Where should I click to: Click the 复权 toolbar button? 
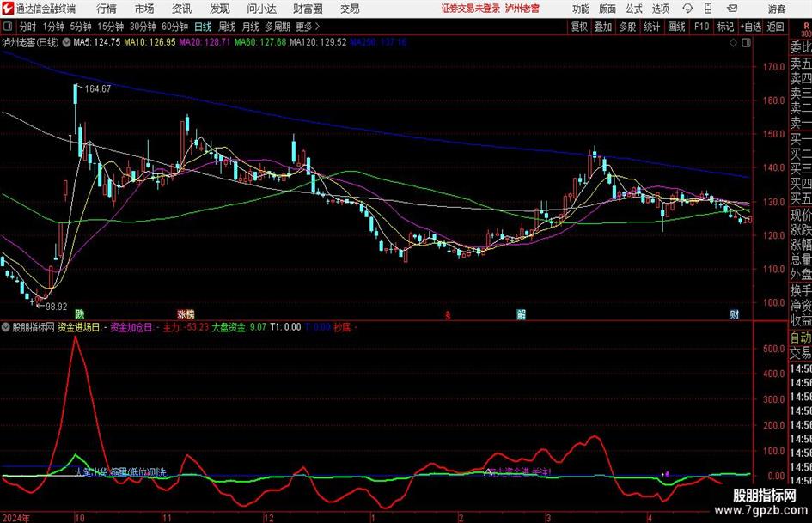coord(579,27)
